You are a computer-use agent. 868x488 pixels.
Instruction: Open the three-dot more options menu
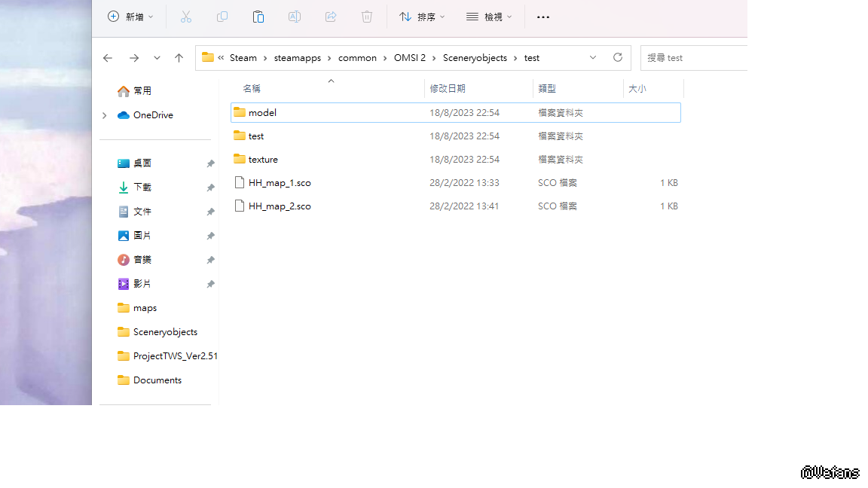pos(543,17)
